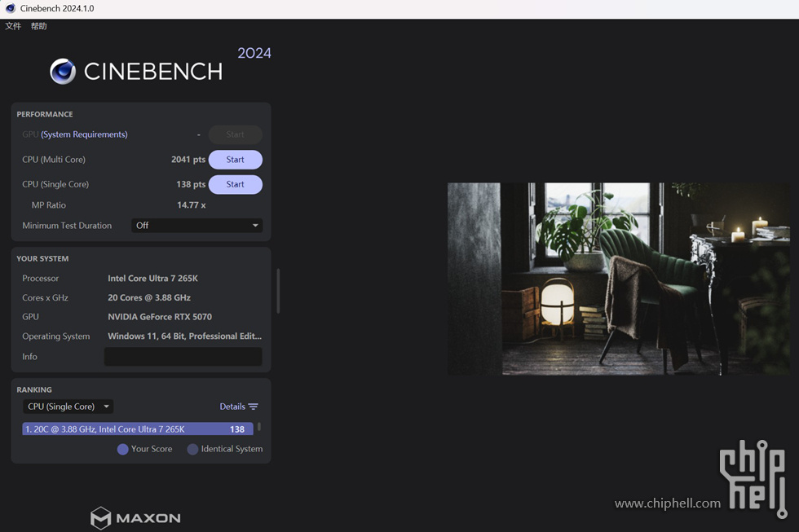Click the disabled GPU Start button
799x532 pixels.
point(236,134)
